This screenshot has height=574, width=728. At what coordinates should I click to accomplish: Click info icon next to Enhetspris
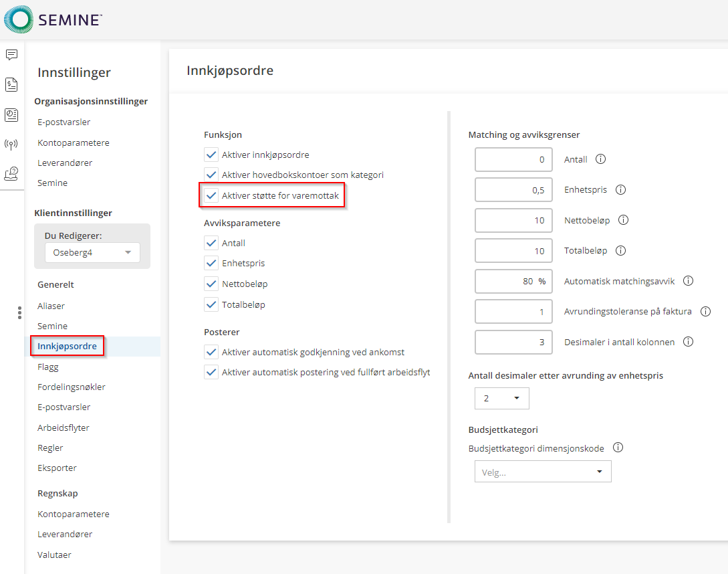620,190
